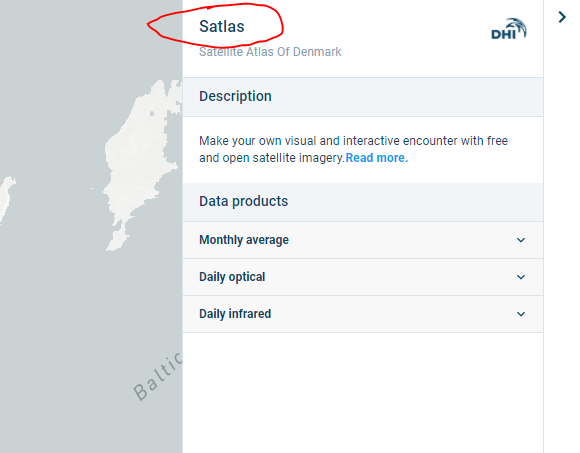Expand the Daily optical section
The image size is (580, 453).
coord(362,277)
